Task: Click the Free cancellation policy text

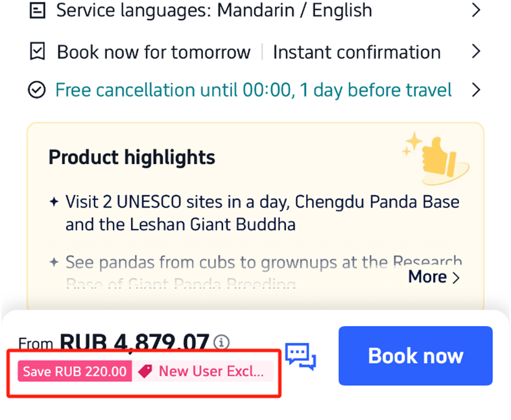Action: (254, 89)
